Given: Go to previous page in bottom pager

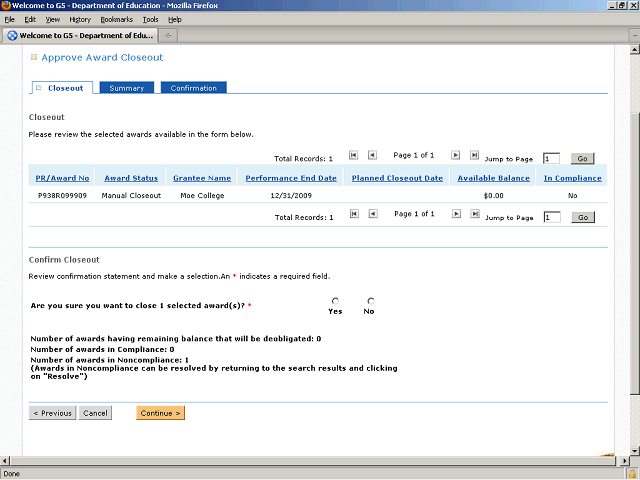Looking at the screenshot, I should tap(373, 214).
